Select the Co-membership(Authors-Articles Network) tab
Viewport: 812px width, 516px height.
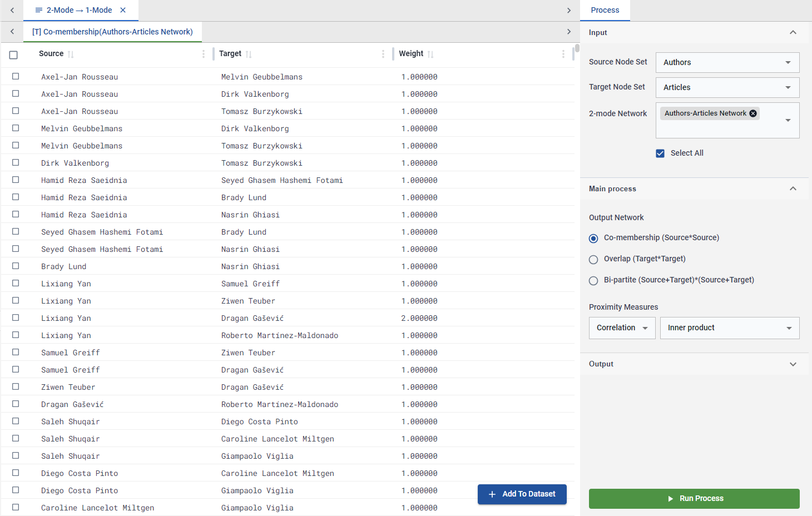point(112,32)
